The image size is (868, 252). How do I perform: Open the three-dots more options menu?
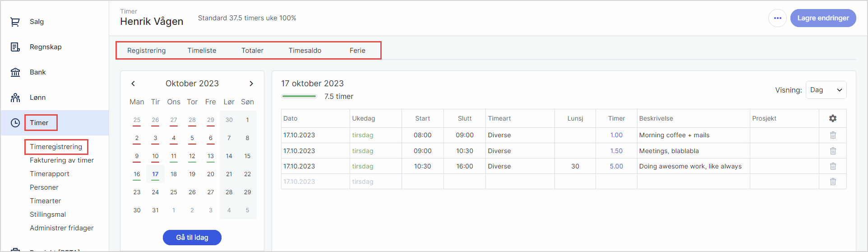coord(777,18)
